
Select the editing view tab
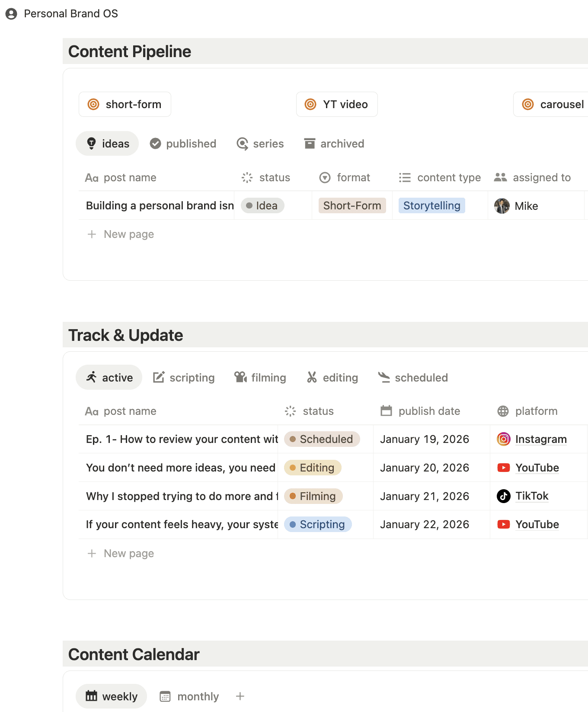click(332, 377)
